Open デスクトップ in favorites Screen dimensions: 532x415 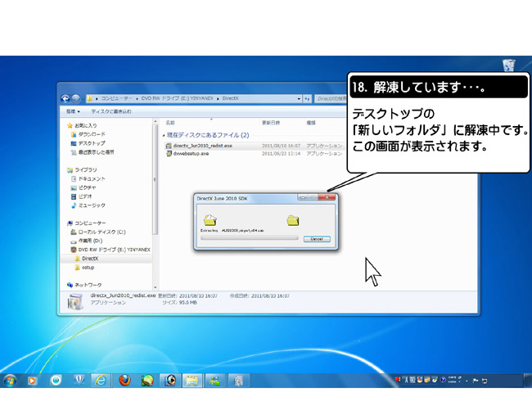click(88, 143)
